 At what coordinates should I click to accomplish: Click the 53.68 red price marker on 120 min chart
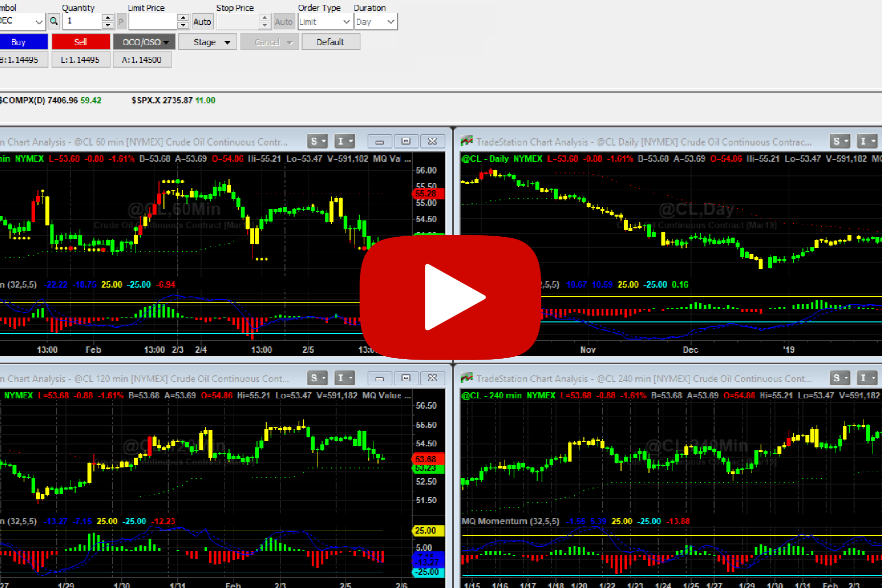tap(428, 459)
